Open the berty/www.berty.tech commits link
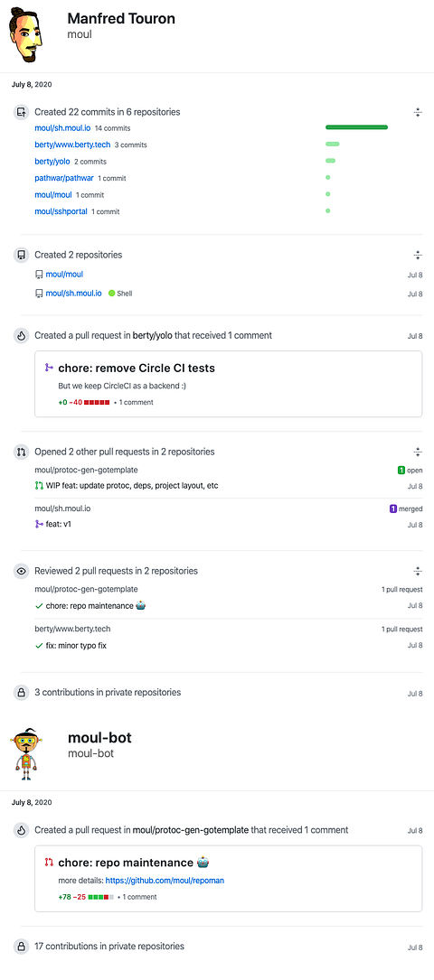The height and width of the screenshot is (980, 434). (72, 145)
